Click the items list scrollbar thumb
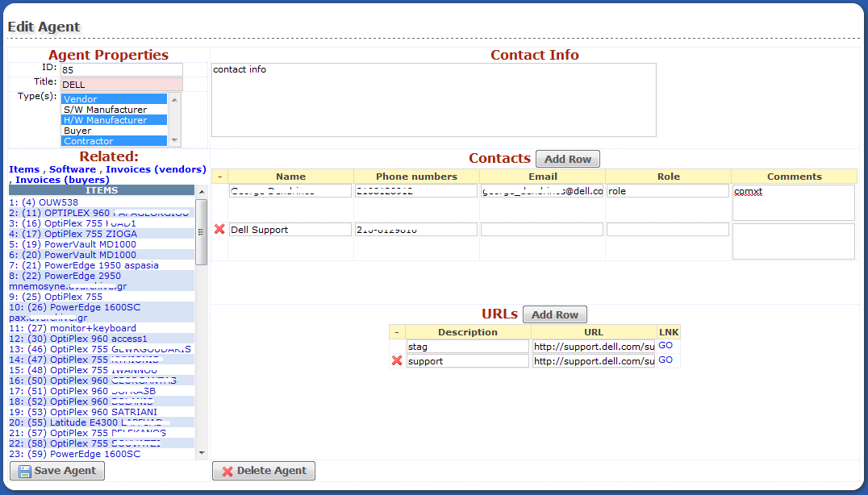The width and height of the screenshot is (868, 495). coord(202,232)
